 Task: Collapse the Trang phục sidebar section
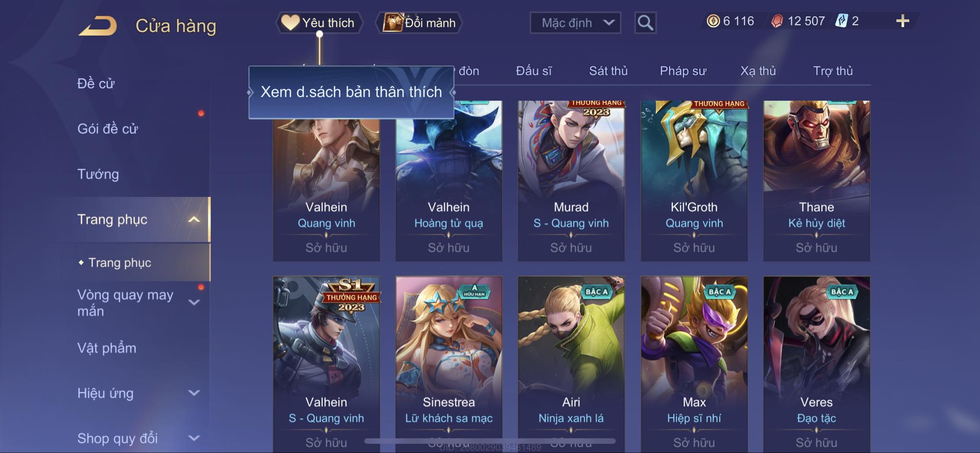pos(194,220)
